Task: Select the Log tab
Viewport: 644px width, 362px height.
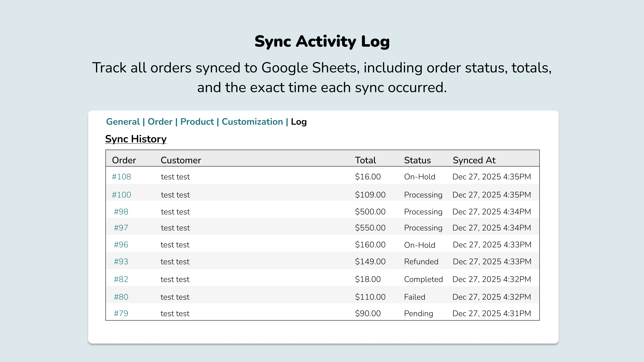Action: [x=299, y=122]
